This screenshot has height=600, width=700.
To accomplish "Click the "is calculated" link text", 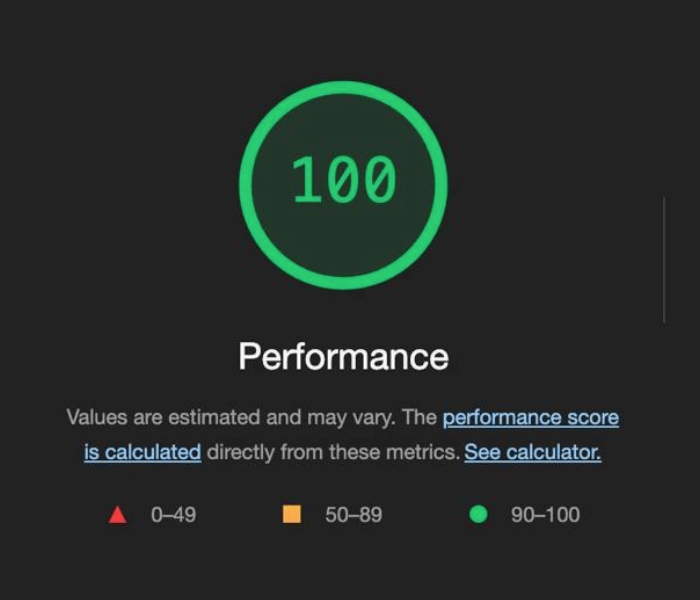I will pos(142,452).
